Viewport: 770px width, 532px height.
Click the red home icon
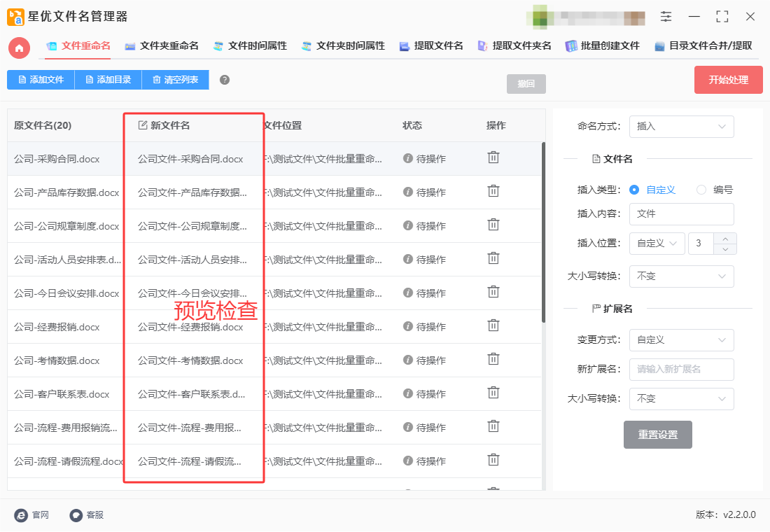(x=19, y=48)
